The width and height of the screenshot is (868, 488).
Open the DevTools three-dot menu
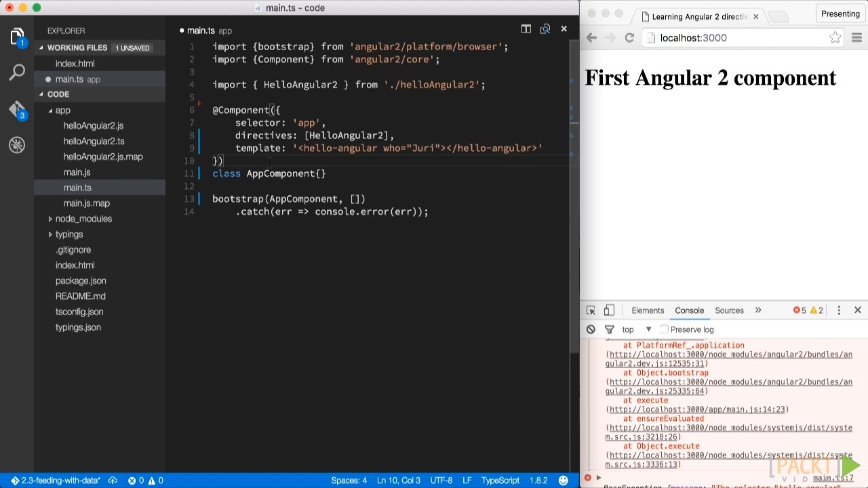(x=839, y=310)
